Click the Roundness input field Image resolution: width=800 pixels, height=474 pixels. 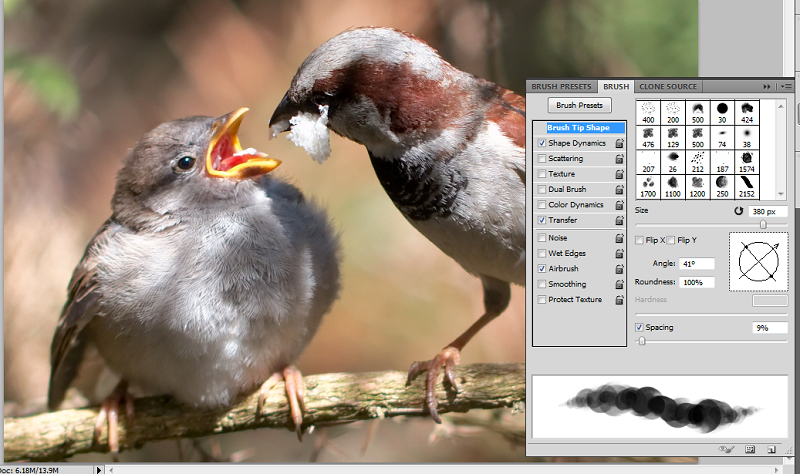coord(697,282)
